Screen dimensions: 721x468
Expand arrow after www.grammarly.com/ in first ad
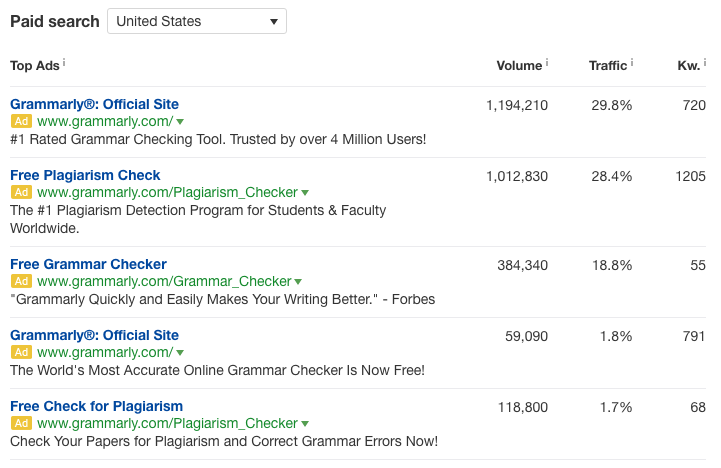(180, 122)
